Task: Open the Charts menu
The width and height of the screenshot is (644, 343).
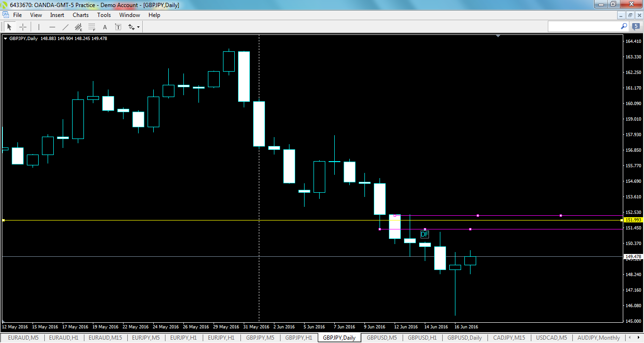Action: pyautogui.click(x=80, y=15)
